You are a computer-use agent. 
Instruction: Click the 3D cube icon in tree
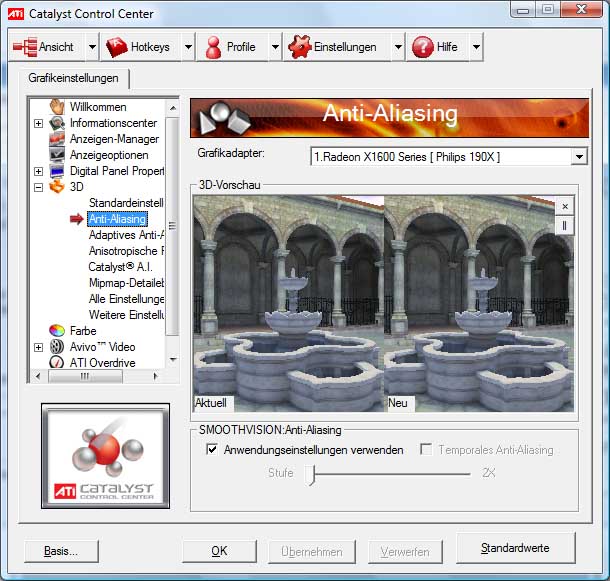(57, 187)
